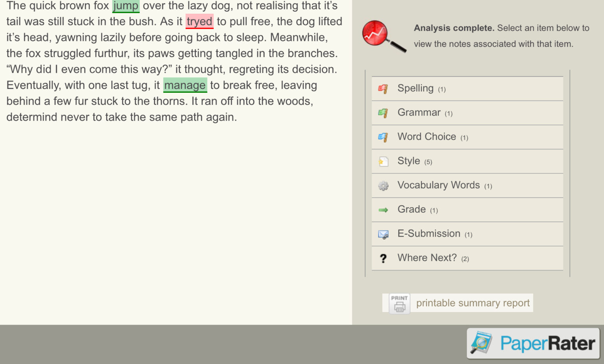Select the green-highlighted word 'jump'

coord(125,6)
